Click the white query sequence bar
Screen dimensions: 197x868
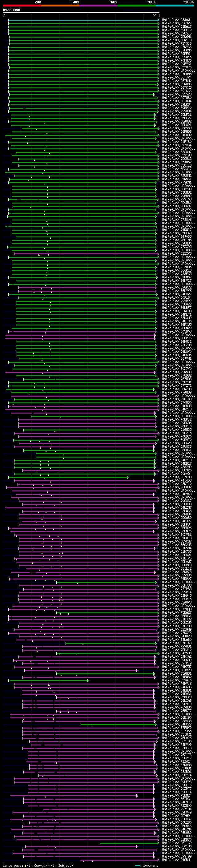[81, 13]
